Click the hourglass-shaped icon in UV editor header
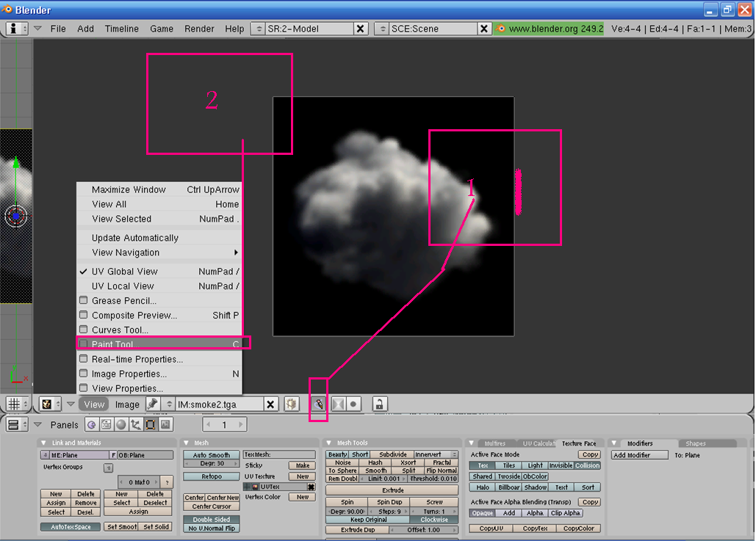 [339, 404]
